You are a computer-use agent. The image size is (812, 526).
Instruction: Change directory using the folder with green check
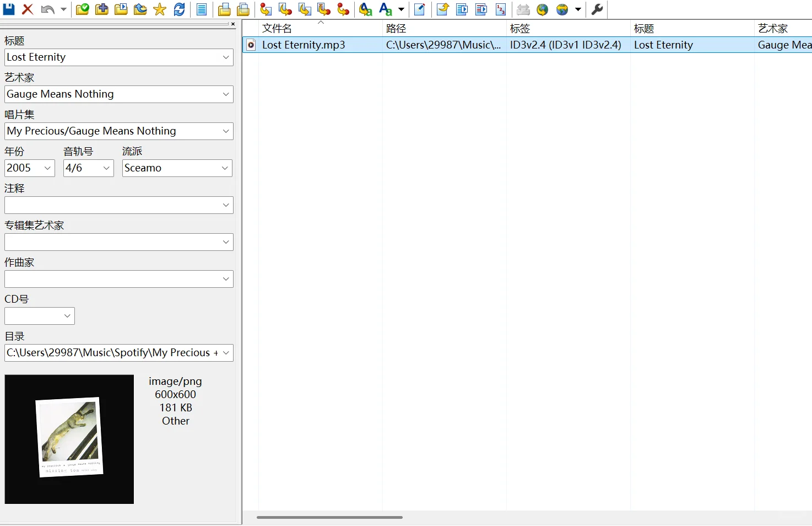tap(82, 9)
